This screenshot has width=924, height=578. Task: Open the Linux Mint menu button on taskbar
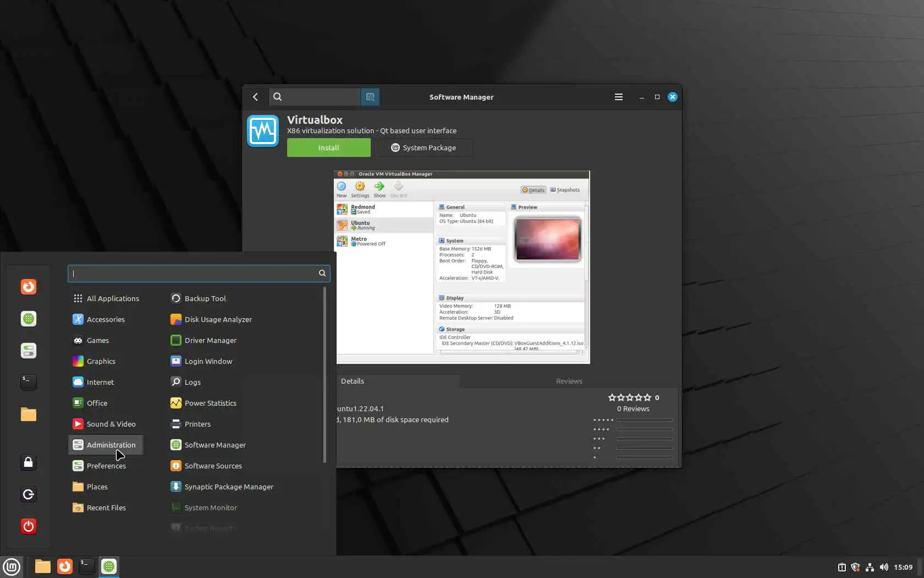[x=12, y=566]
